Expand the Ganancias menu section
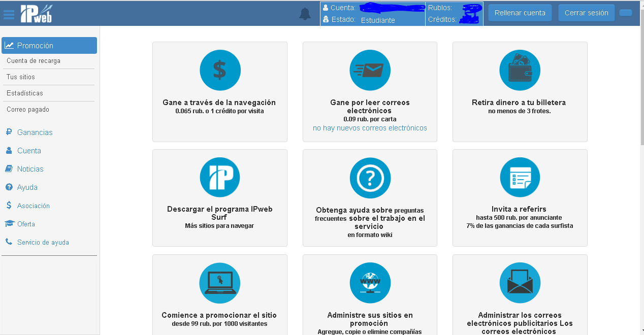 pos(35,132)
